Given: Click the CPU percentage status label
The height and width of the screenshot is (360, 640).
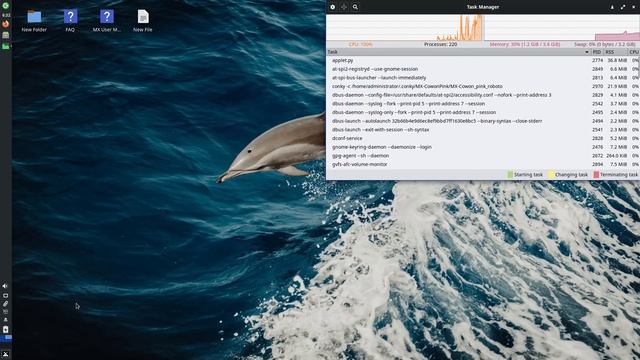Looking at the screenshot, I should pyautogui.click(x=360, y=44).
